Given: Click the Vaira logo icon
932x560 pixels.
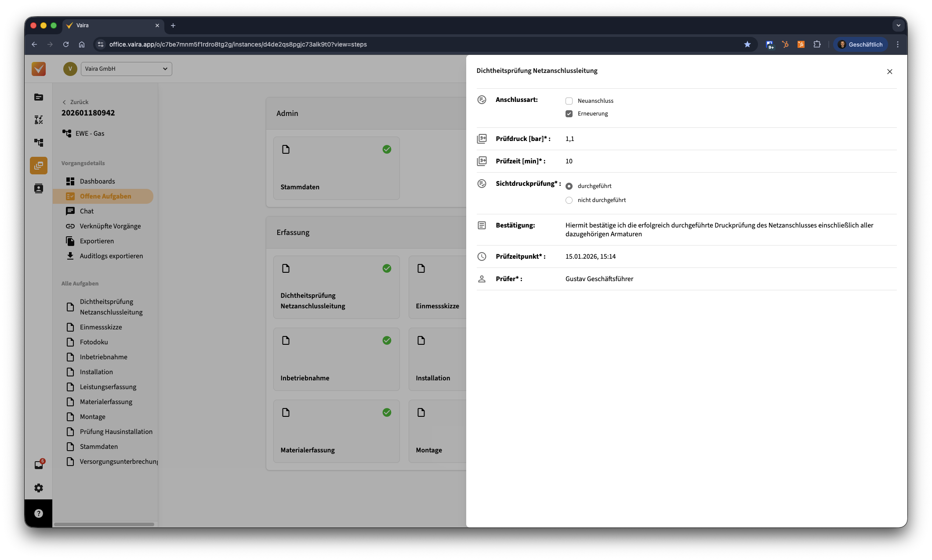Looking at the screenshot, I should pos(39,69).
